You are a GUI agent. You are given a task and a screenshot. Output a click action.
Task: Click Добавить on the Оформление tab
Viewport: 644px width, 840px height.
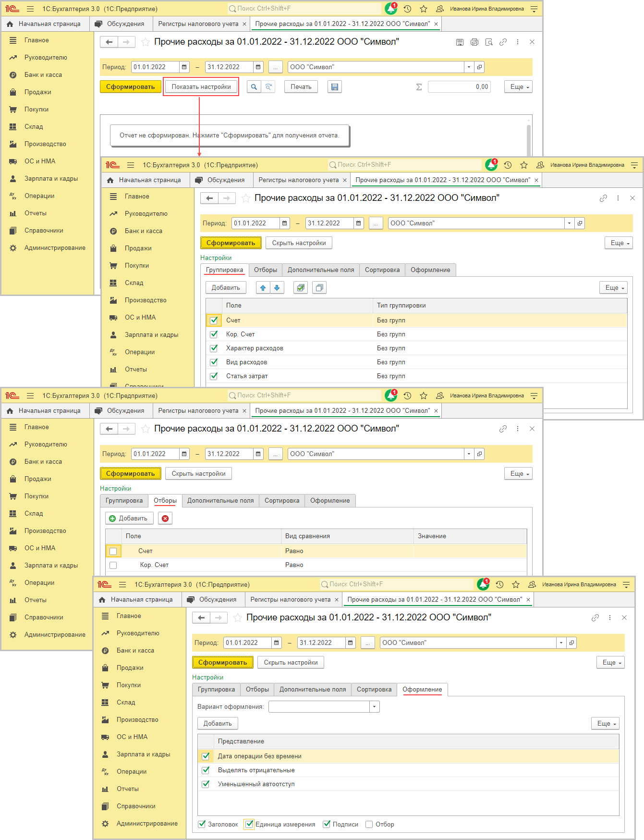218,724
